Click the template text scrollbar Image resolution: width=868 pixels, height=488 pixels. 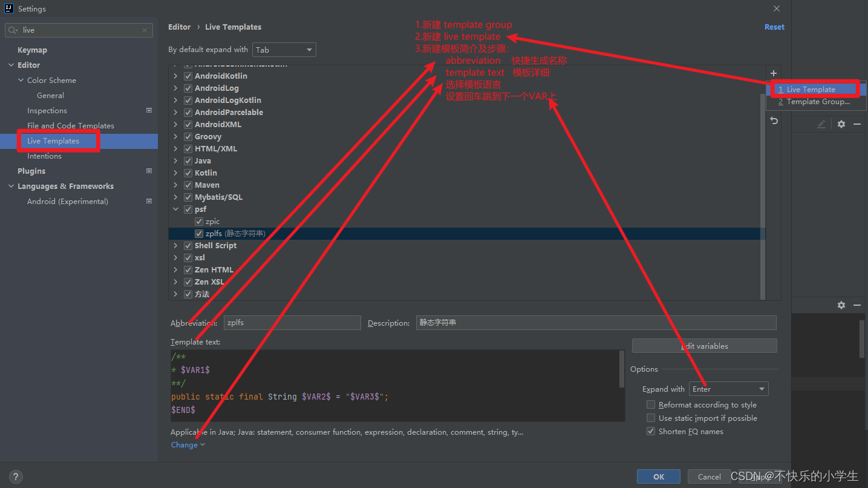tap(622, 369)
